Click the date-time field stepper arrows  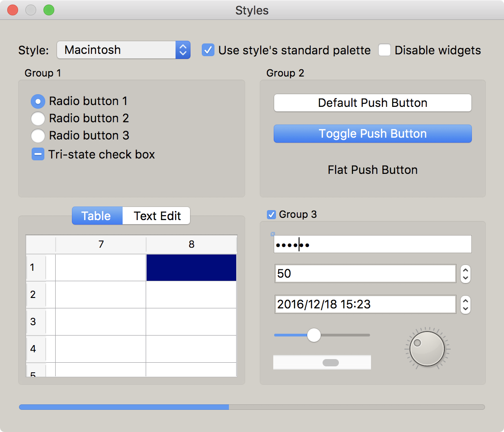[x=466, y=304]
